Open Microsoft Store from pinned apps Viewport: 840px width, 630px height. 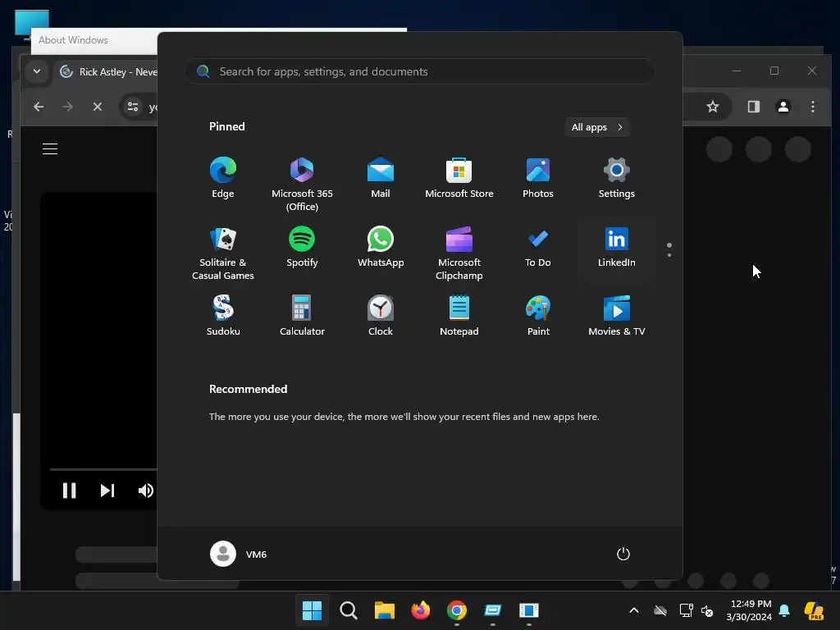coord(459,179)
